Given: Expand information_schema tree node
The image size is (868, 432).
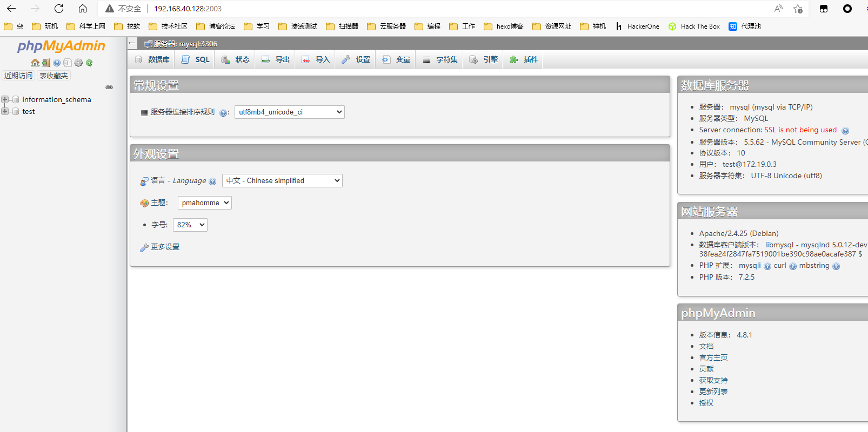Looking at the screenshot, I should tap(5, 99).
